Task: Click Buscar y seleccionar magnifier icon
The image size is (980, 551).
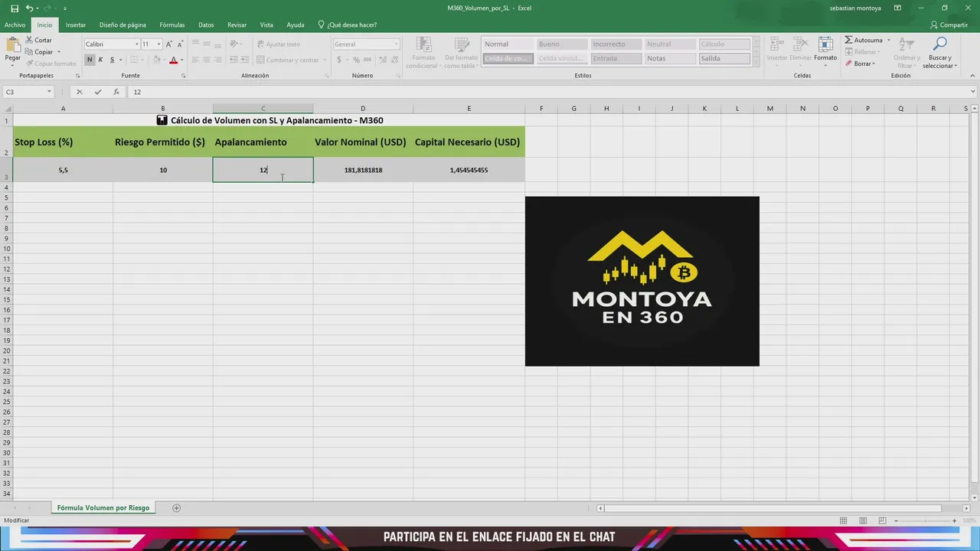Action: click(x=939, y=44)
